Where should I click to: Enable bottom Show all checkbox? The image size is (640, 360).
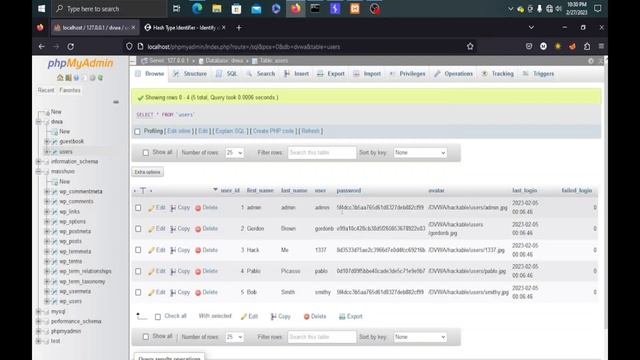tap(146, 337)
